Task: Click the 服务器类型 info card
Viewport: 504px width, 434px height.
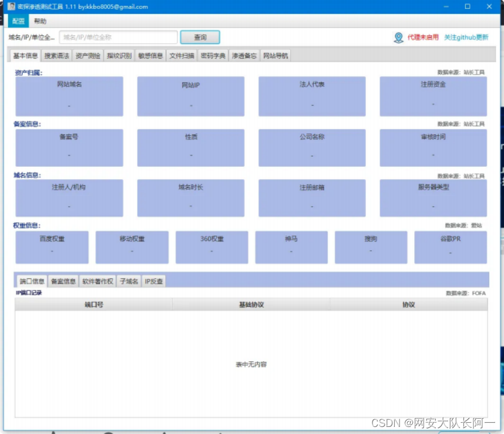Action: (x=433, y=198)
